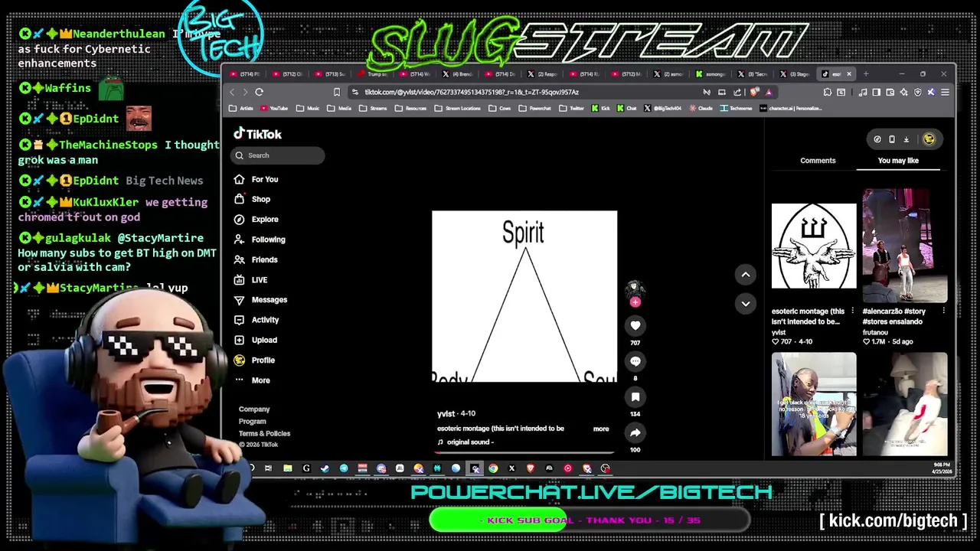The width and height of the screenshot is (980, 551).
Task: Open the Powerchat bookmarks folder
Action: click(534, 109)
